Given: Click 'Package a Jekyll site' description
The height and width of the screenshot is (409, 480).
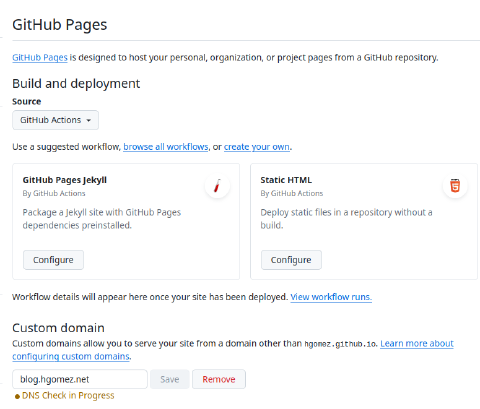Looking at the screenshot, I should coord(102,219).
